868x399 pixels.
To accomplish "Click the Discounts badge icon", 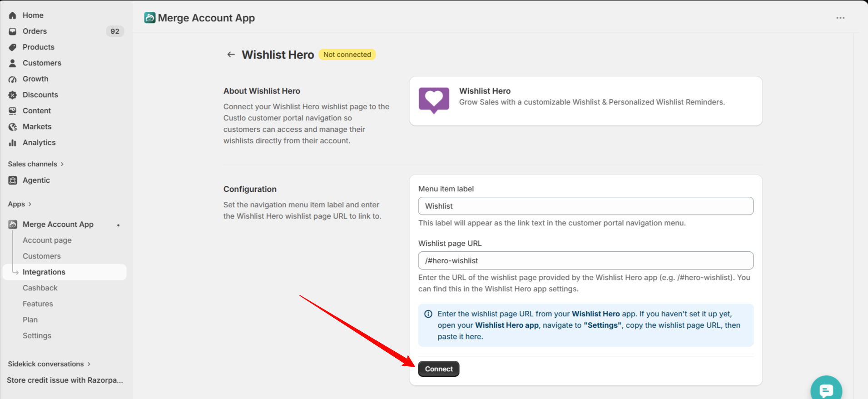I will (x=13, y=95).
